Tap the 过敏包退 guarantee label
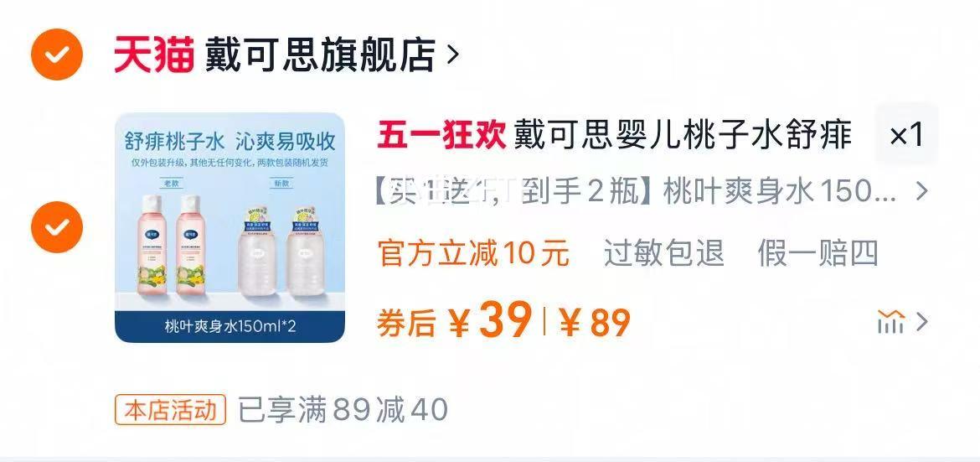 coord(663,253)
